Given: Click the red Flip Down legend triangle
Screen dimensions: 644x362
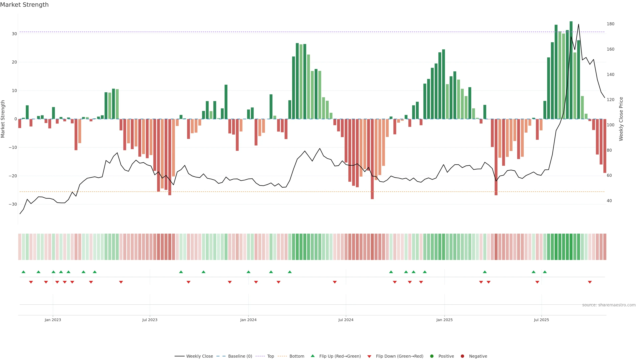Looking at the screenshot, I should pyautogui.click(x=369, y=356).
